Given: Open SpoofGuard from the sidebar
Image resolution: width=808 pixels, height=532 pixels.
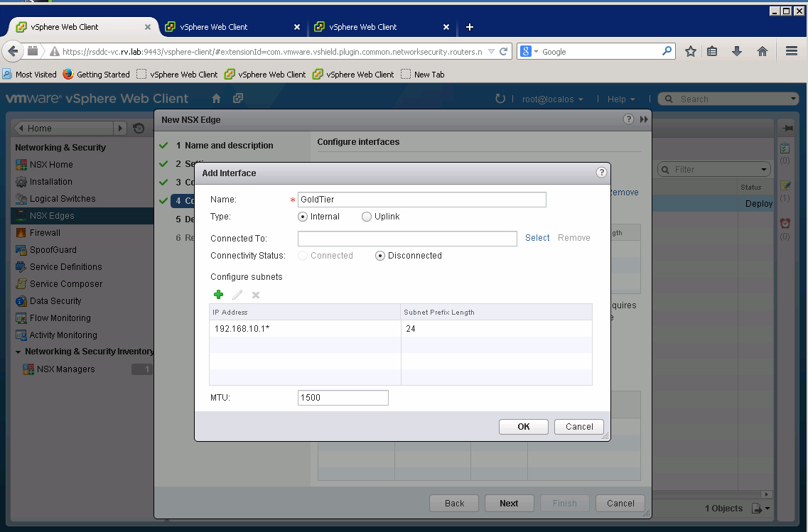Looking at the screenshot, I should [x=53, y=250].
